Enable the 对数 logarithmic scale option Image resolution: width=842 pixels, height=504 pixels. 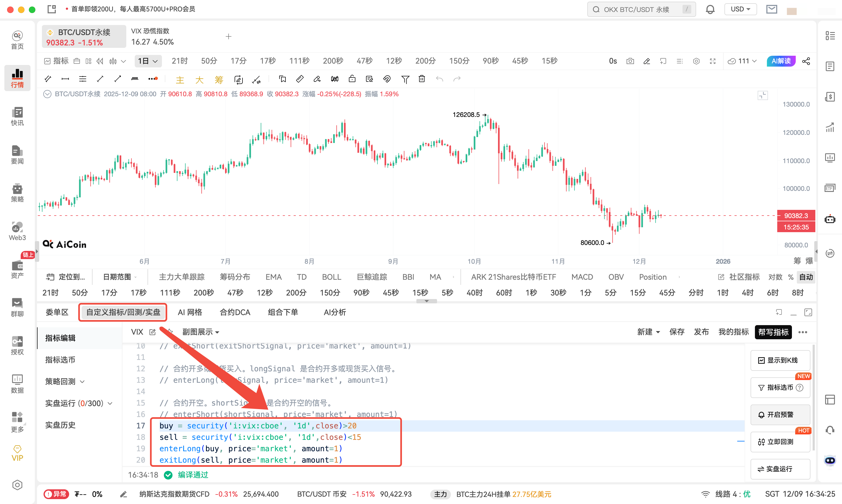[x=775, y=277]
